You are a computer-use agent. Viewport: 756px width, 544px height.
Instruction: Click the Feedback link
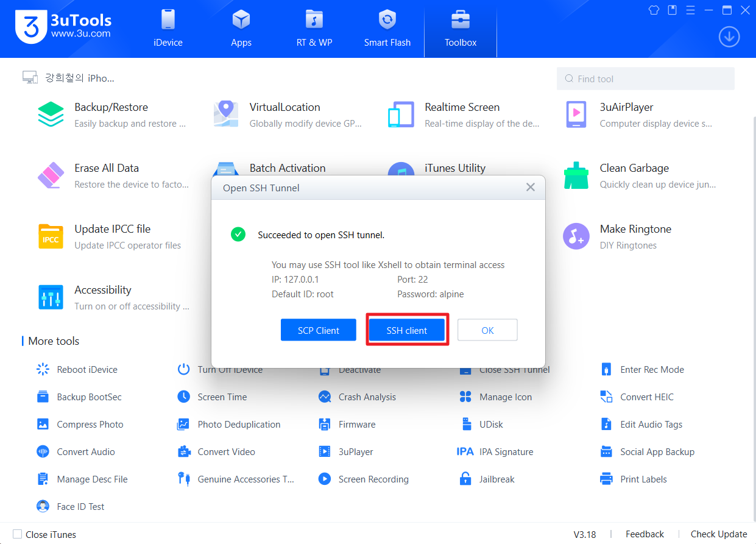[x=645, y=534]
